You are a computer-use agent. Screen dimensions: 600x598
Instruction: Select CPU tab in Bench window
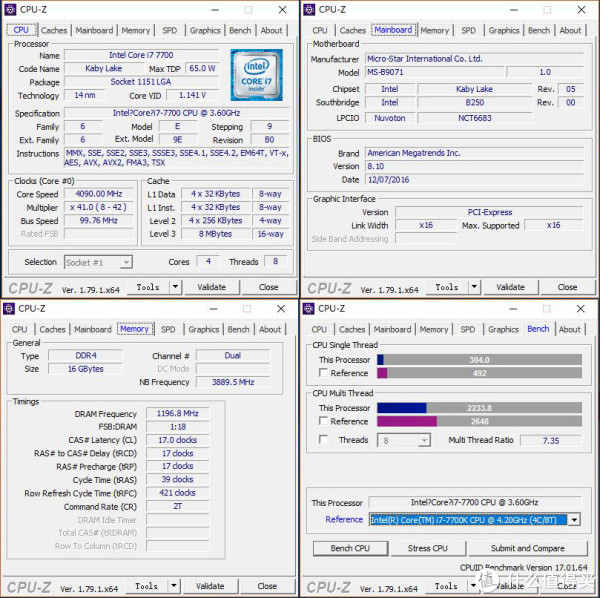319,329
